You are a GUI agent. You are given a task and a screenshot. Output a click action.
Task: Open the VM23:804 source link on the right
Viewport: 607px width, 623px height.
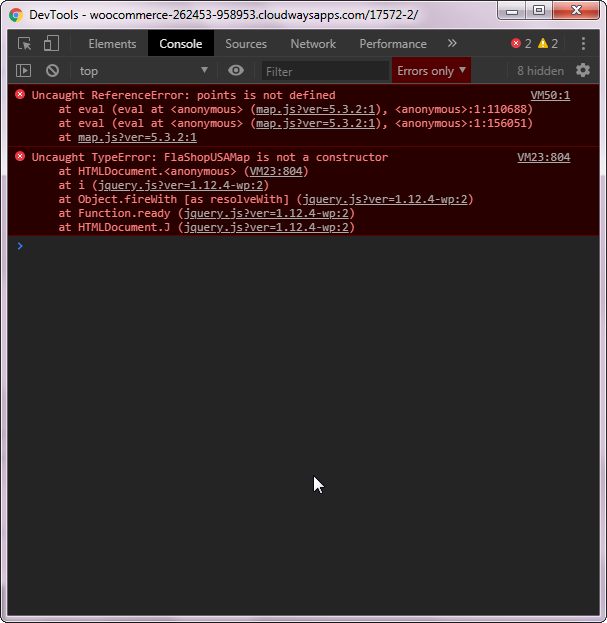543,157
